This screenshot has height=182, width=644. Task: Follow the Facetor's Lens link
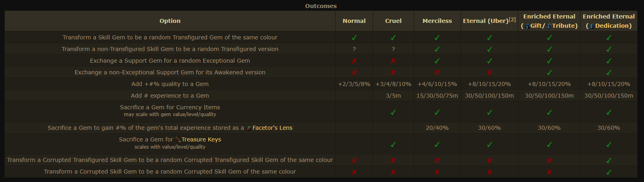pos(272,128)
